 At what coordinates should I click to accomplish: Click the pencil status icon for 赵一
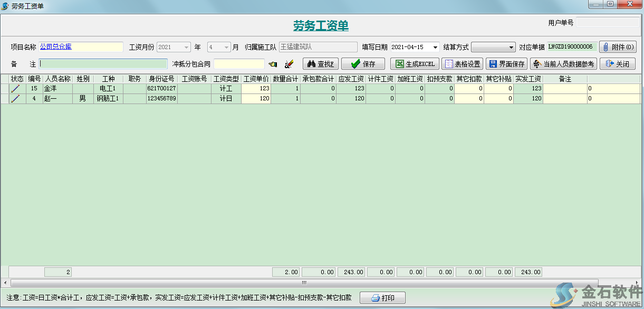tap(15, 98)
